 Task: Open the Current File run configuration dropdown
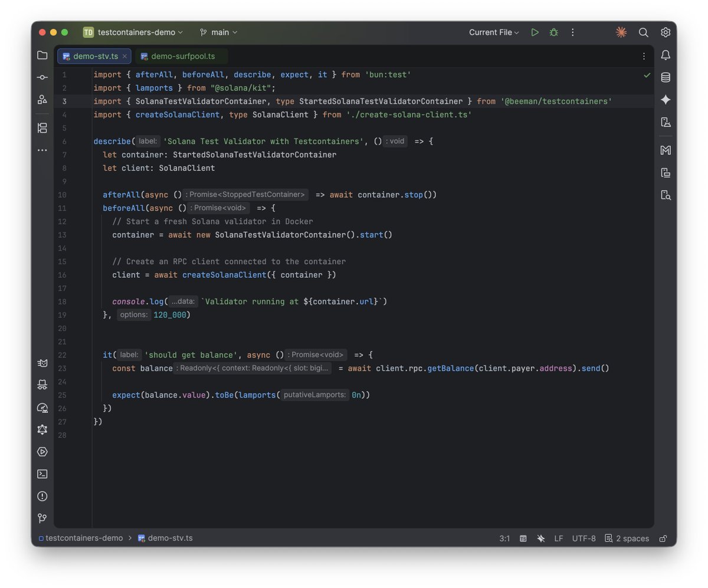tap(494, 32)
